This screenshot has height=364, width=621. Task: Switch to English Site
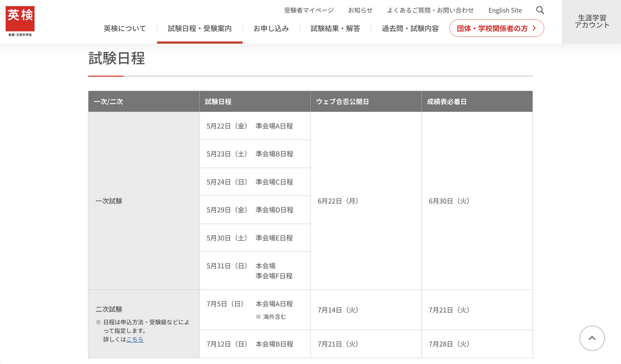tap(505, 10)
